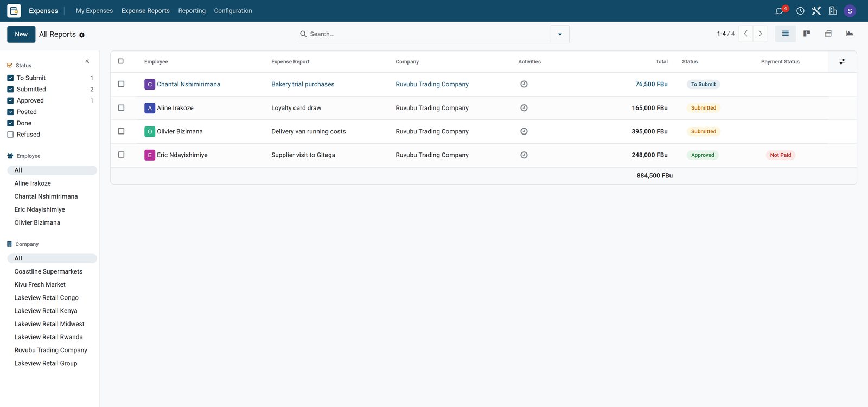868x407 pixels.
Task: Open the Bakery trial purchases report
Action: 303,84
